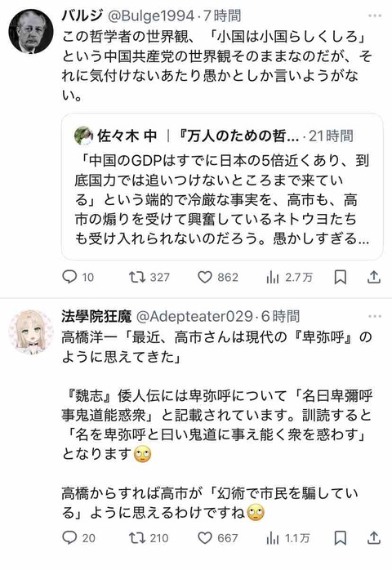This screenshot has height=570, width=392.
Task: Open more options on 法學院狂魔 tweet
Action: coord(375,316)
